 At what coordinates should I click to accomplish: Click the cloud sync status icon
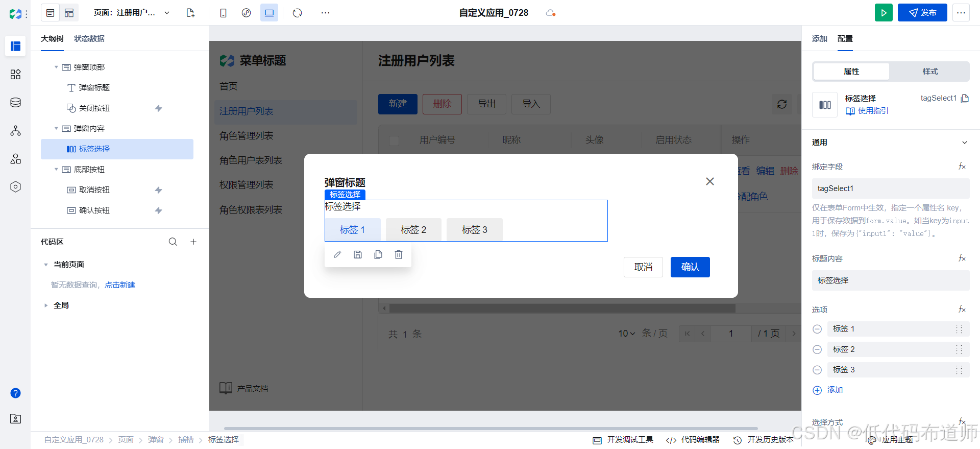pos(551,13)
